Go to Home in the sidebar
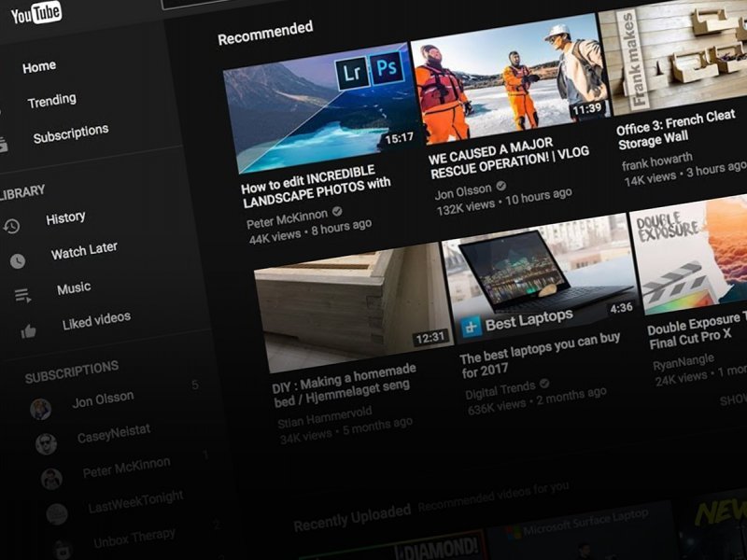Image resolution: width=747 pixels, height=560 pixels. [x=39, y=66]
